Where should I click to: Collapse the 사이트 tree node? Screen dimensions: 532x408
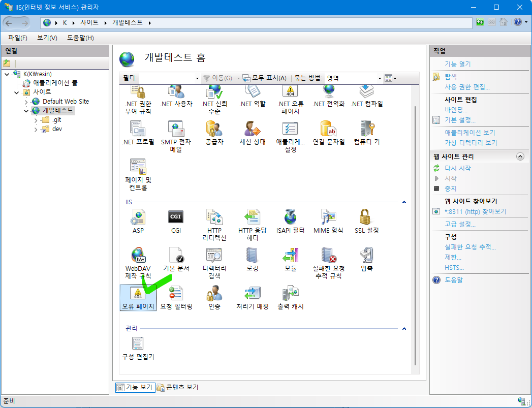coord(16,92)
